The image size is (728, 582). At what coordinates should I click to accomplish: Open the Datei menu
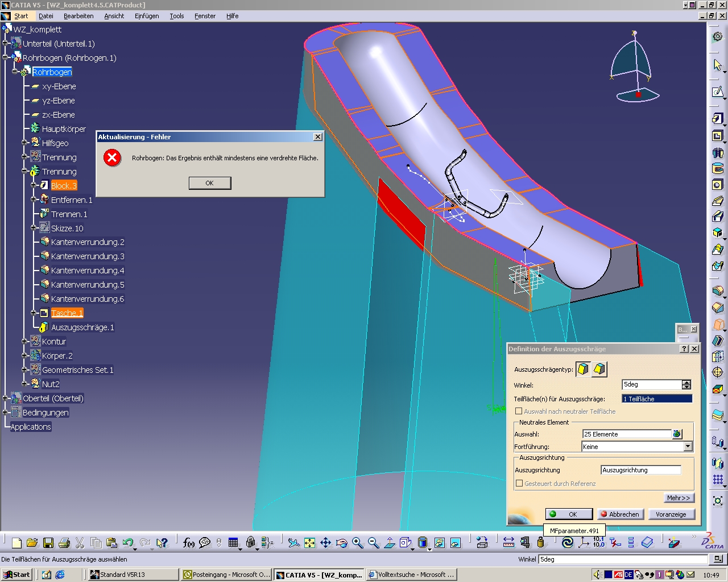tap(46, 16)
